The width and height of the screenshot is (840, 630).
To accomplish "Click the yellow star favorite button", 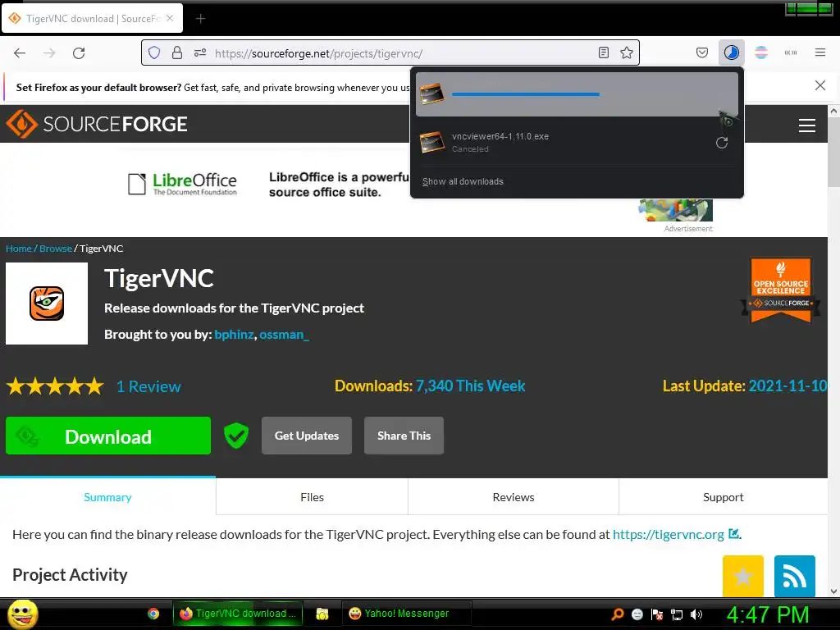I will (x=743, y=576).
